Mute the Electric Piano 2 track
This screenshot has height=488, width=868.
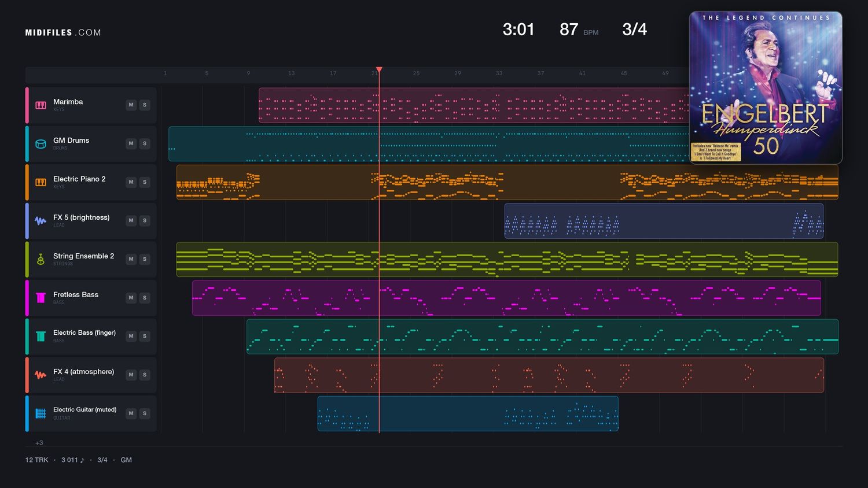tap(131, 182)
